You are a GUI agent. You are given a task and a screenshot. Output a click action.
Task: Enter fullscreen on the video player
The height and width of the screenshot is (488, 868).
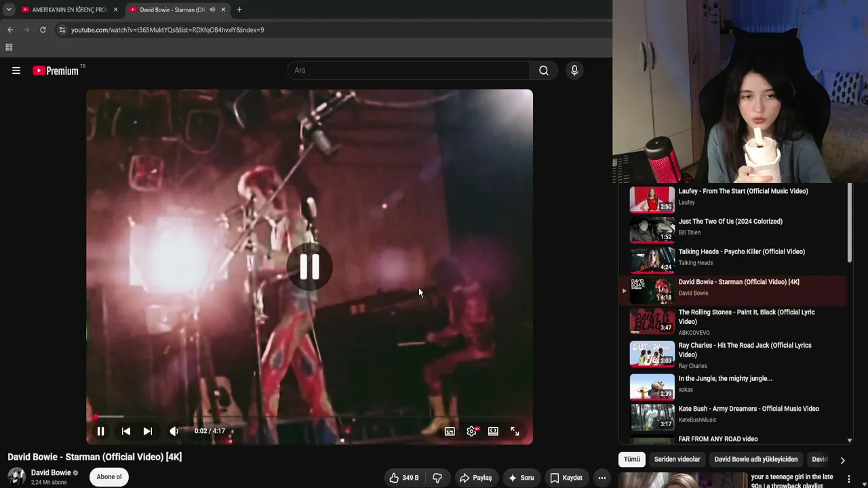[515, 431]
